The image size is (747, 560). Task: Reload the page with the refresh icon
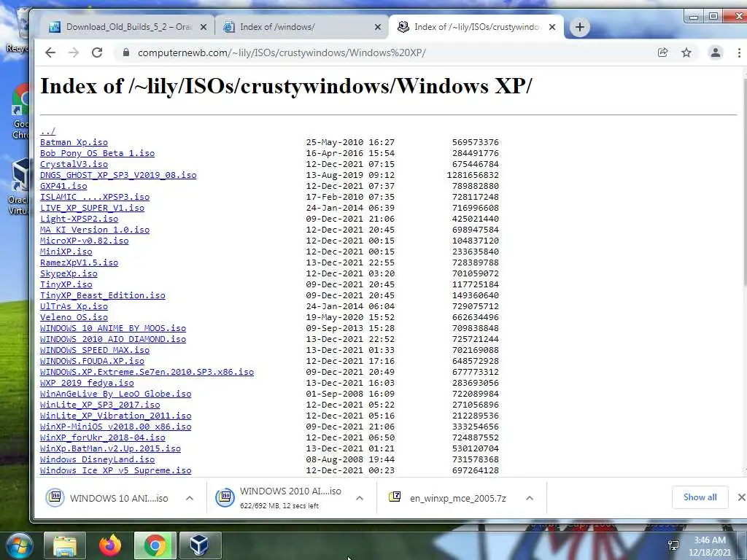(97, 52)
